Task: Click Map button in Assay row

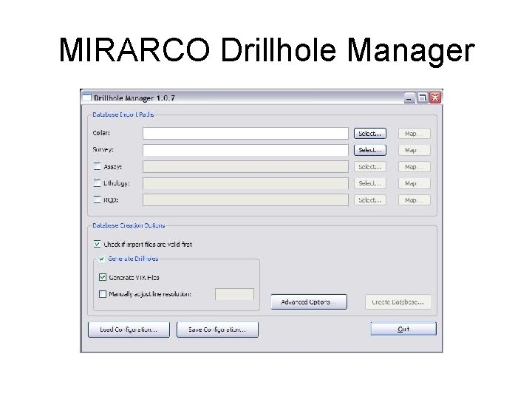Action: (414, 166)
